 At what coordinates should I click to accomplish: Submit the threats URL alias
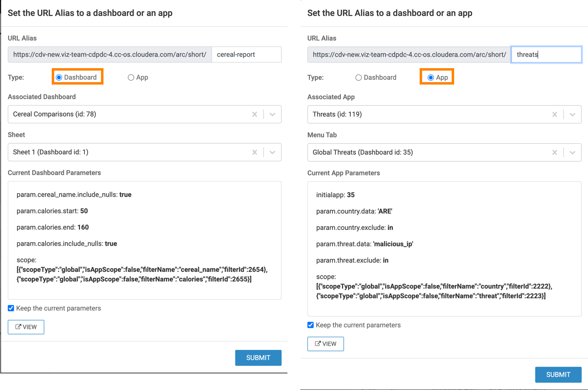coord(558,375)
